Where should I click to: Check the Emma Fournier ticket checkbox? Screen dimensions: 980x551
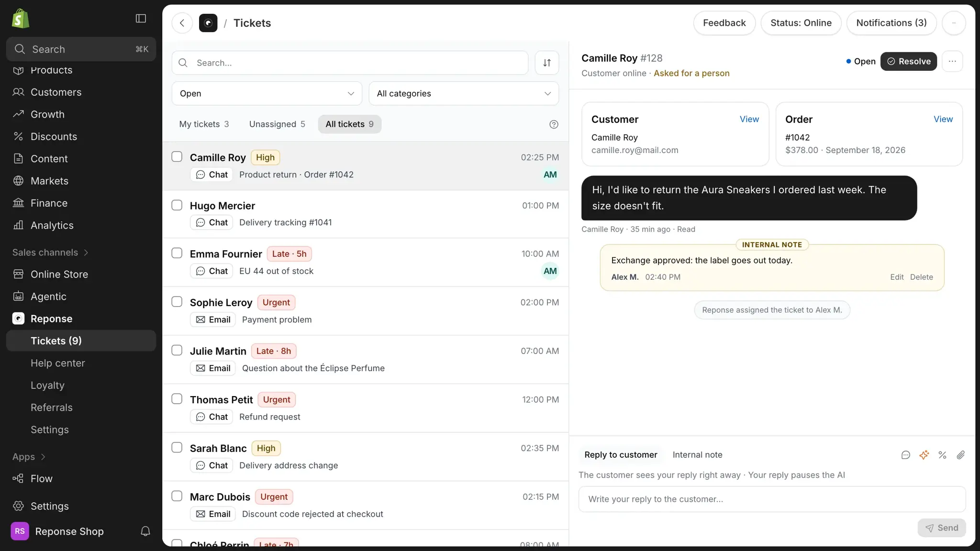click(x=177, y=253)
